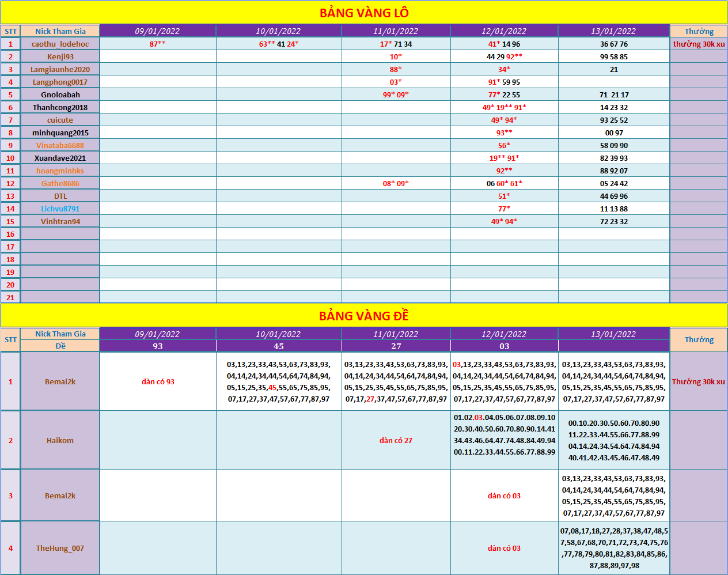Click the 'dàn có 27' cell for Haikom
728x575 pixels.
click(396, 440)
